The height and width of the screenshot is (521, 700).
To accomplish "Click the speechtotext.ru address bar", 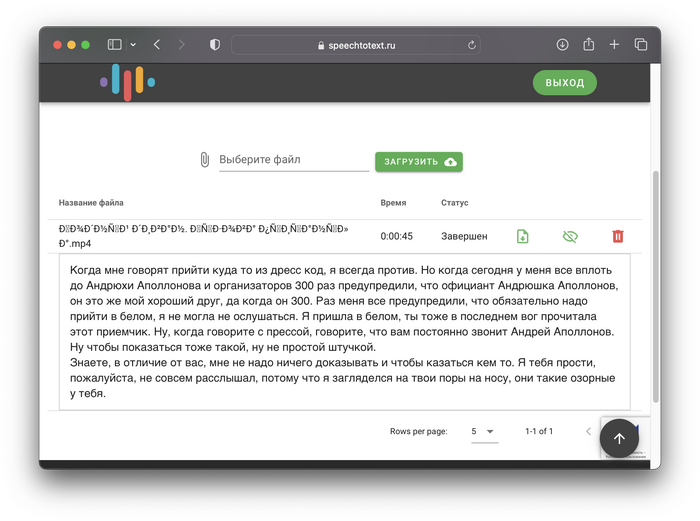I will click(x=356, y=45).
